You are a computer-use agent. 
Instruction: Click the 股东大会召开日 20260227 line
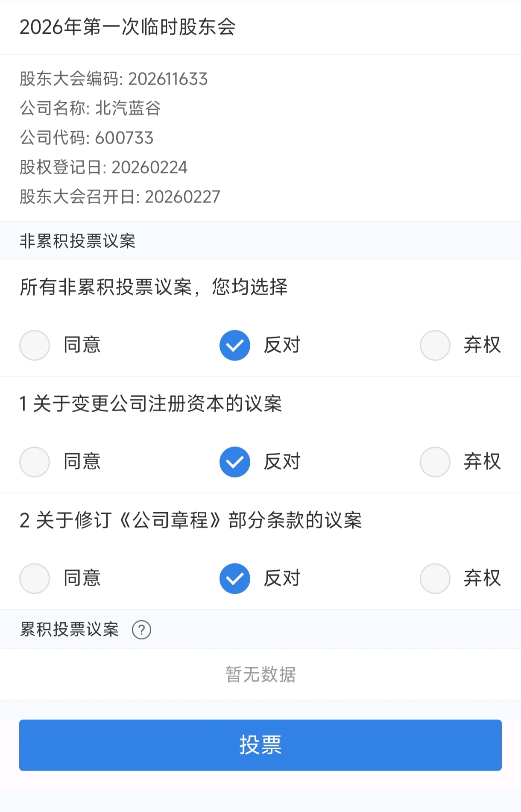coord(120,197)
